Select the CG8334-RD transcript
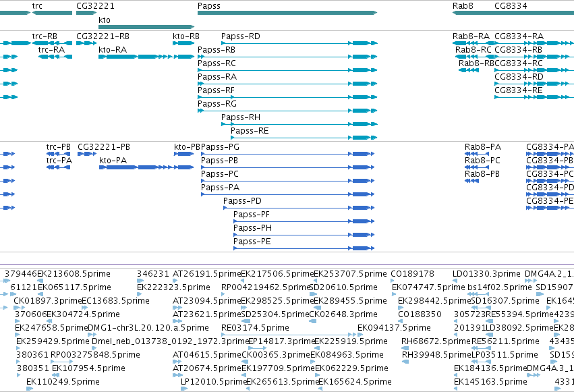This screenshot has width=574, height=392. tap(534, 84)
